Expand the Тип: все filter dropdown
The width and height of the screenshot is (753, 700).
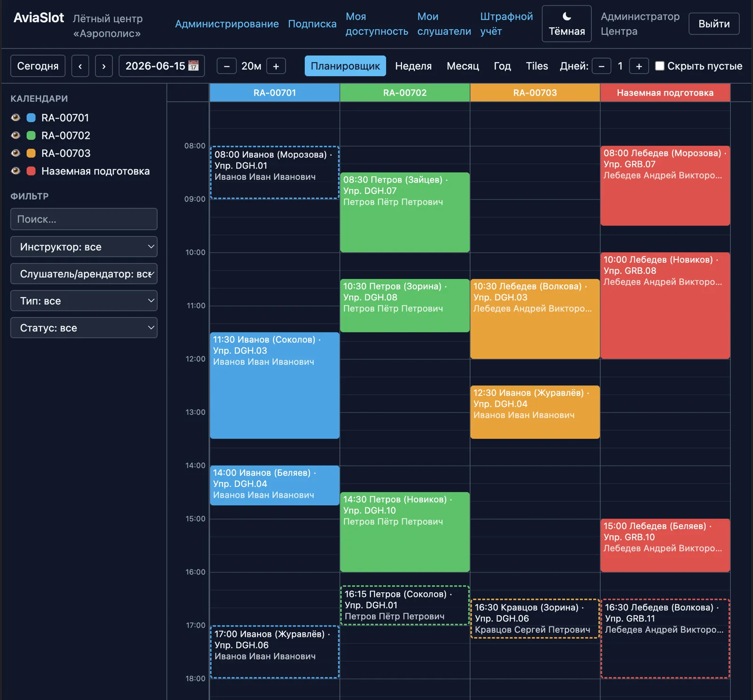[x=84, y=301]
